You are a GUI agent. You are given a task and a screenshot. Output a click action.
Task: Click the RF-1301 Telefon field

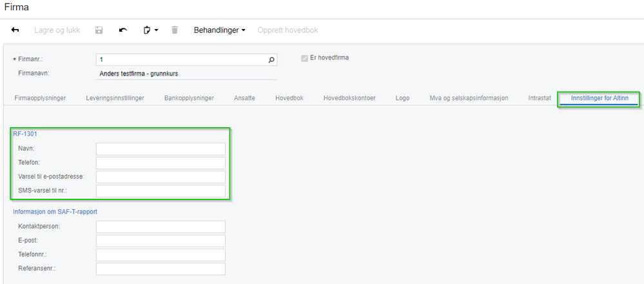point(161,163)
